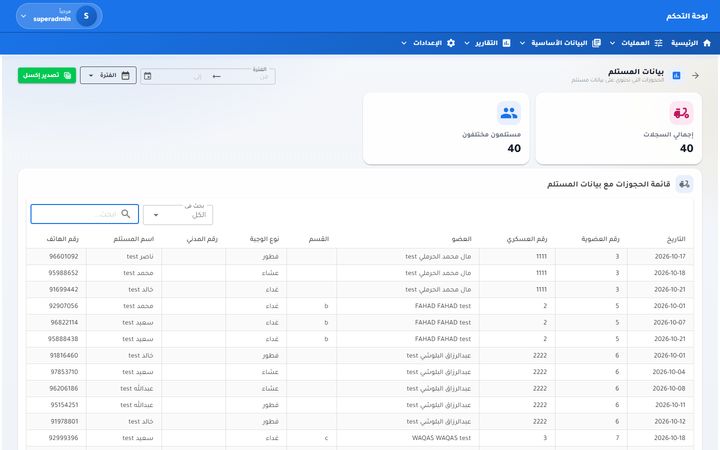Viewport: 720px width, 450px height.
Task: Click phone number 91978801
Action: pos(64,422)
